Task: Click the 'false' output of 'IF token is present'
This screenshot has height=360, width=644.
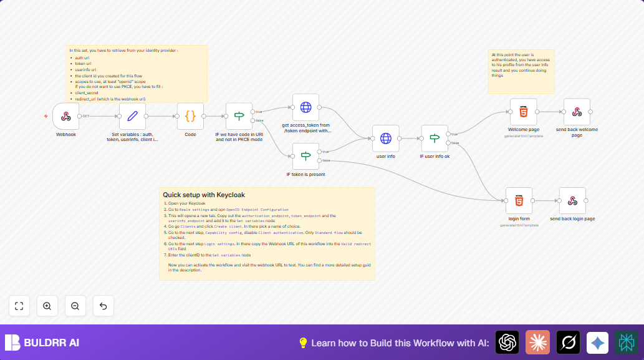Action: tap(320, 160)
